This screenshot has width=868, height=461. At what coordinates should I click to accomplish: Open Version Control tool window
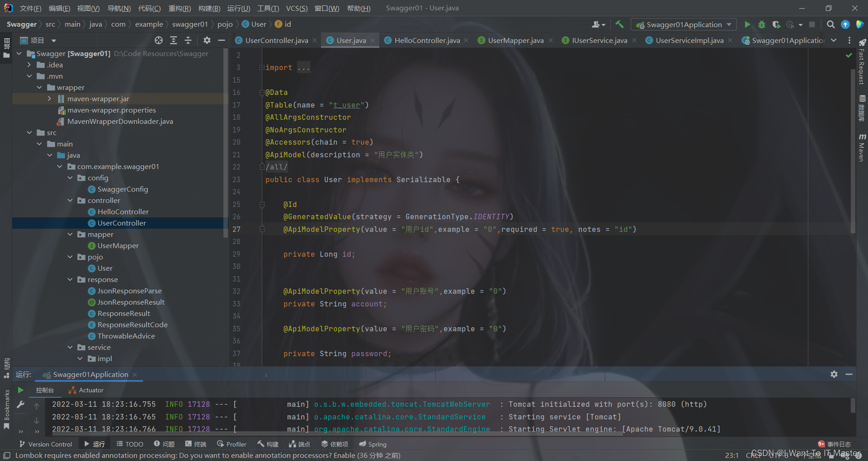(46, 444)
